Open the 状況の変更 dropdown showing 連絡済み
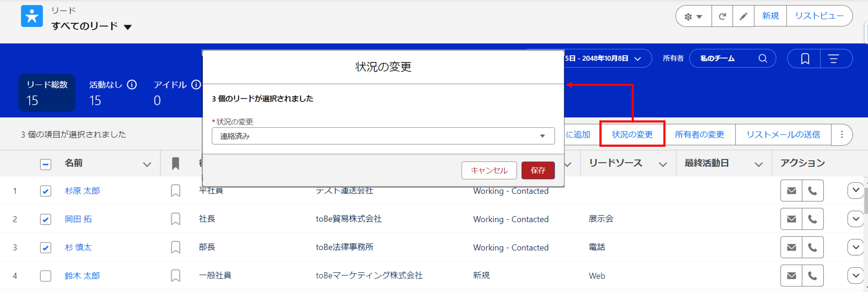868x292 pixels. point(383,136)
